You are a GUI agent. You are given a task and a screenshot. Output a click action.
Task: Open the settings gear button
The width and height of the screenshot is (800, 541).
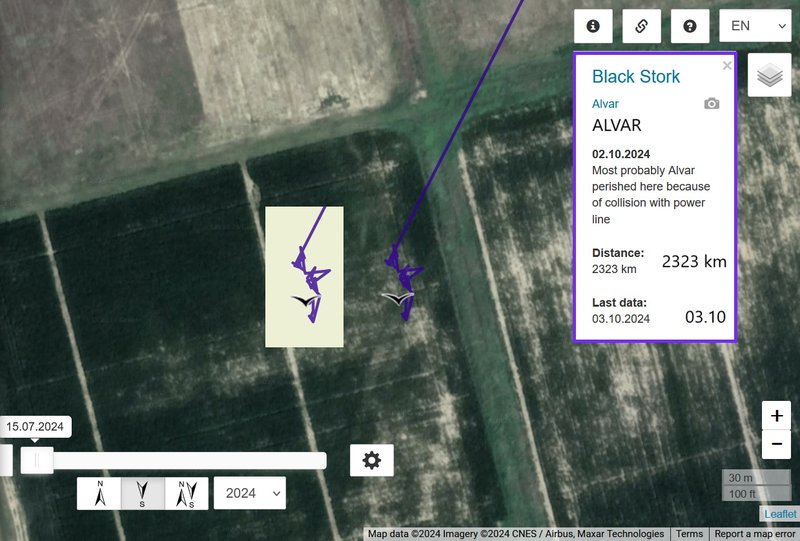pyautogui.click(x=371, y=460)
